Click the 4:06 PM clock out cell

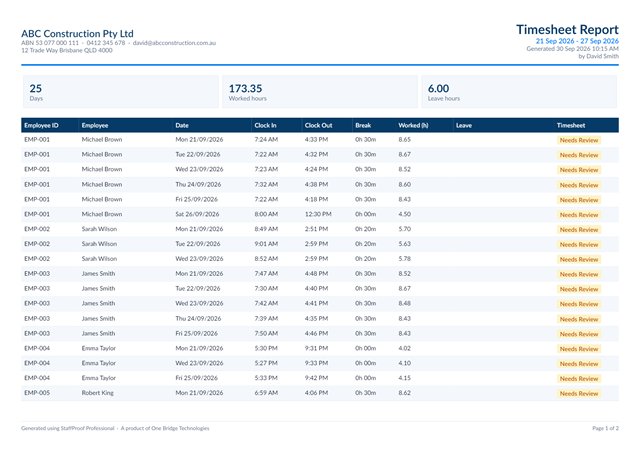click(x=316, y=393)
